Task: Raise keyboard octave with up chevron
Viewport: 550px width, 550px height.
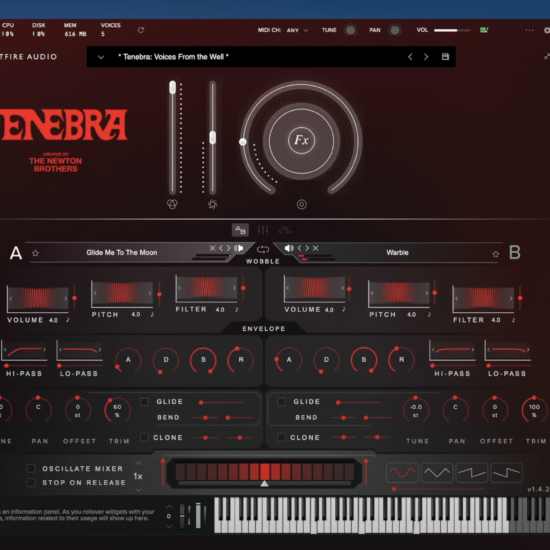Action: coord(169,507)
